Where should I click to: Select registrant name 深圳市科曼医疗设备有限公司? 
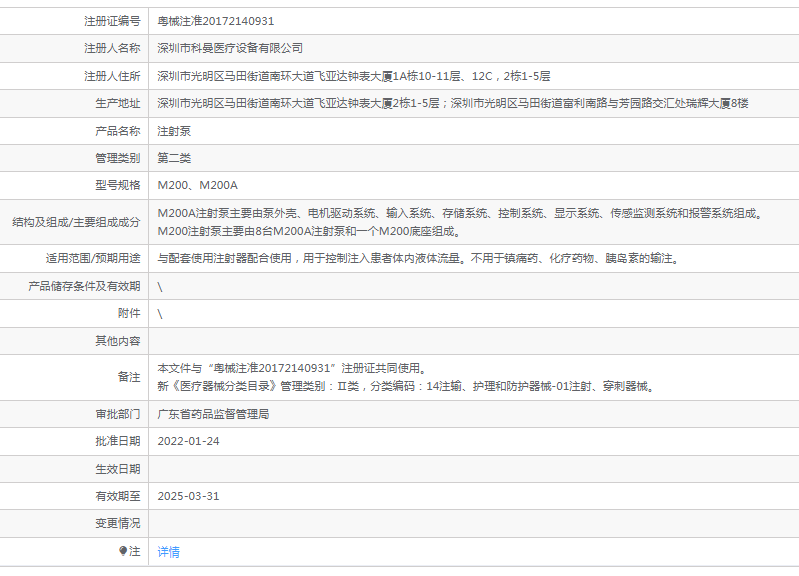coord(230,48)
